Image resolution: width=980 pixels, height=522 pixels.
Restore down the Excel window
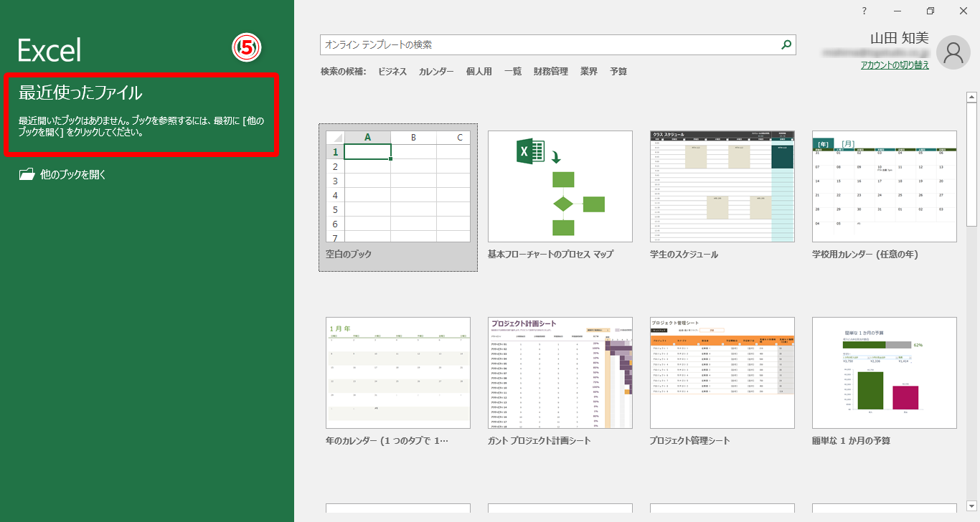click(x=930, y=11)
